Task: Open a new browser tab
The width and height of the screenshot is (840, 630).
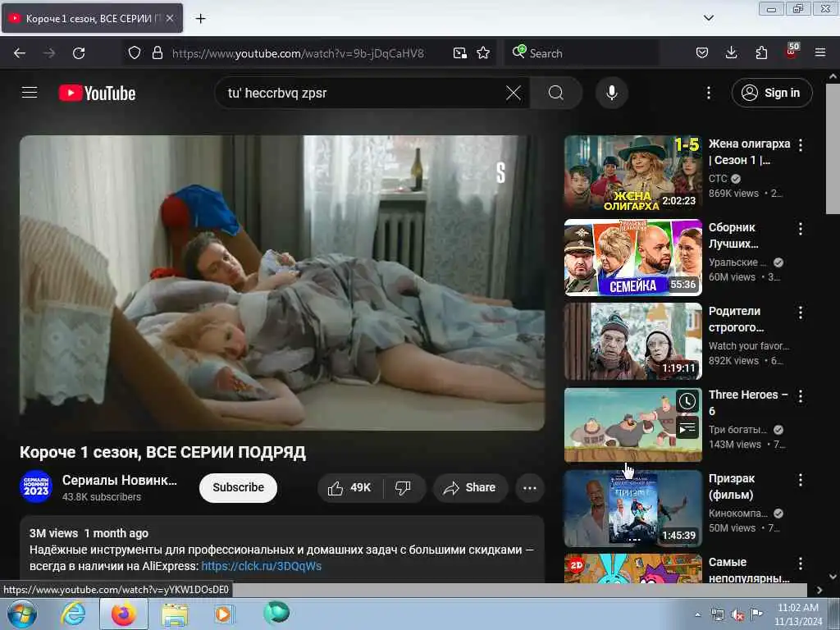Action: [x=200, y=19]
